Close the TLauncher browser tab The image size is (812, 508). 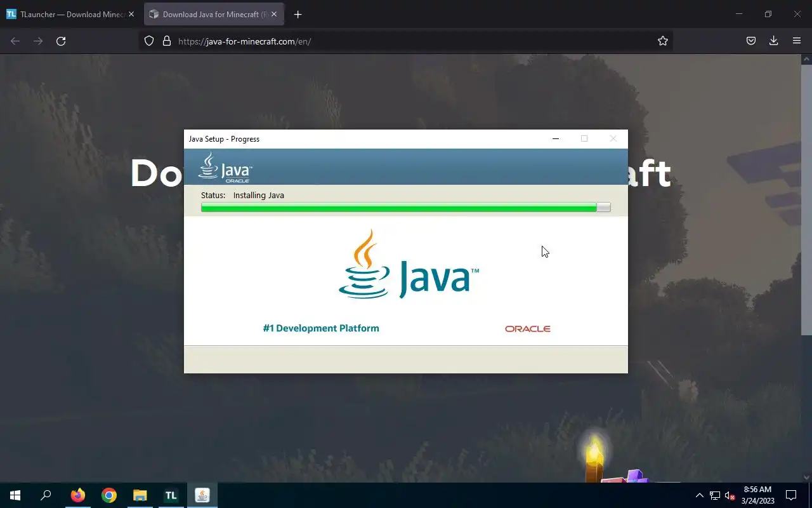click(131, 14)
